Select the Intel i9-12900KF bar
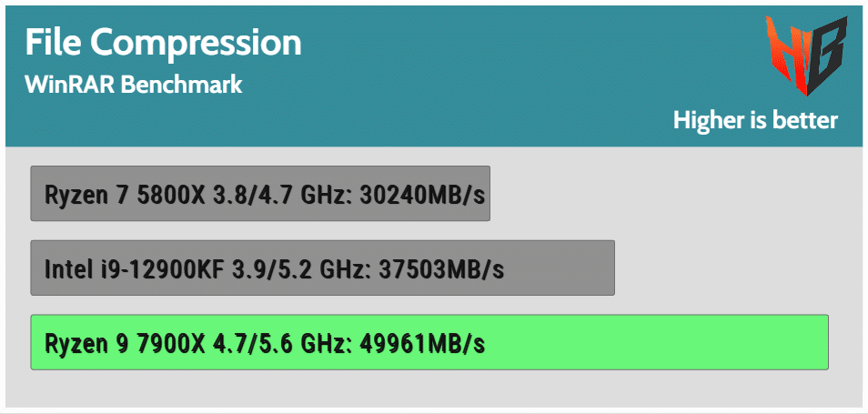 [322, 268]
